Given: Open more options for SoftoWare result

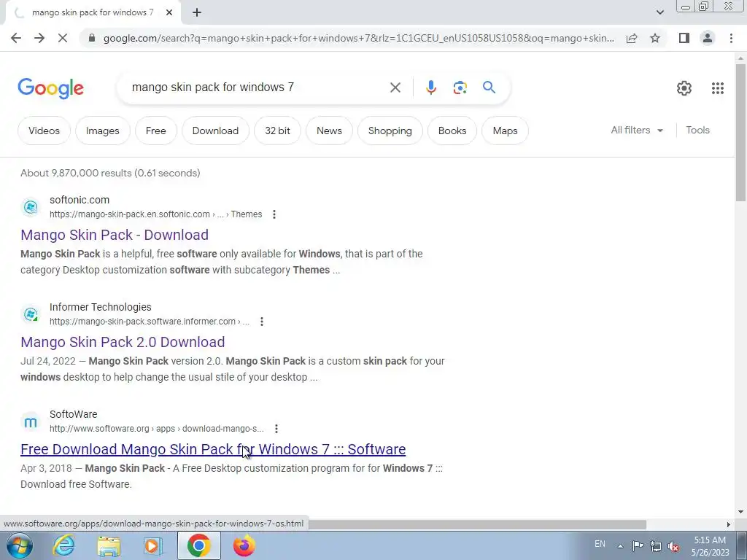Looking at the screenshot, I should tap(276, 429).
